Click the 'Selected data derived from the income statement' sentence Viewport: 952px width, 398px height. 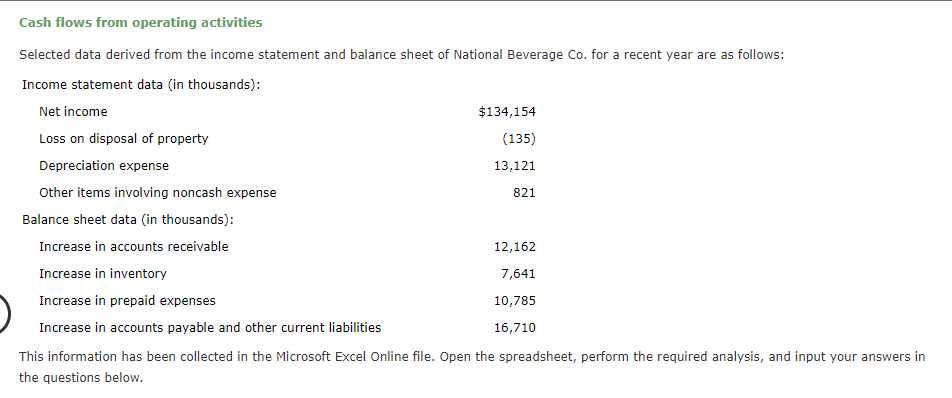click(402, 55)
